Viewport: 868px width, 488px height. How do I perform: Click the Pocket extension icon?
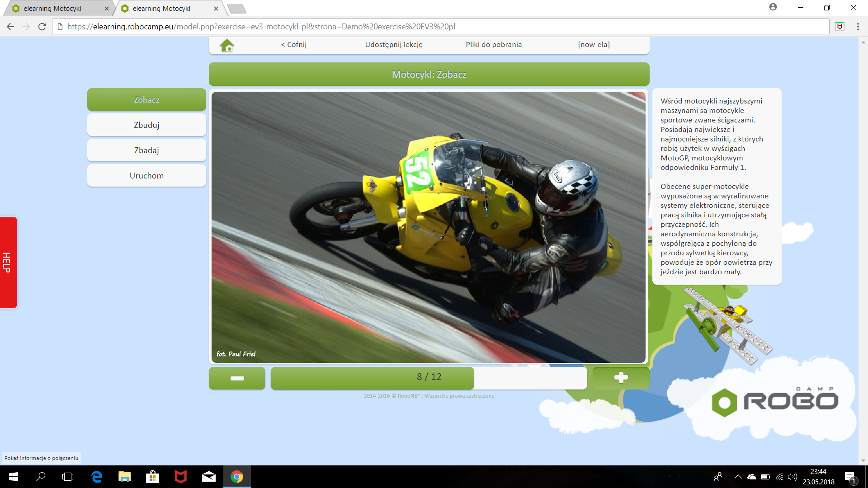pyautogui.click(x=840, y=27)
